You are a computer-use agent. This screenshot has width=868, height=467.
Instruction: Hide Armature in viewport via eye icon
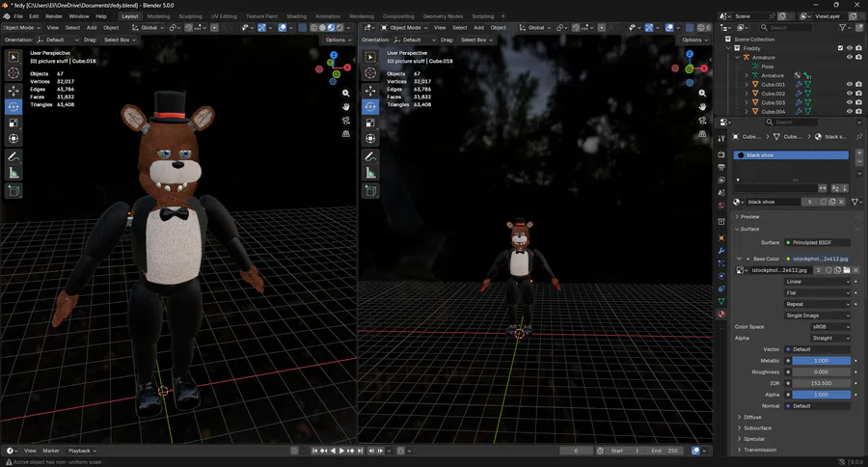850,57
